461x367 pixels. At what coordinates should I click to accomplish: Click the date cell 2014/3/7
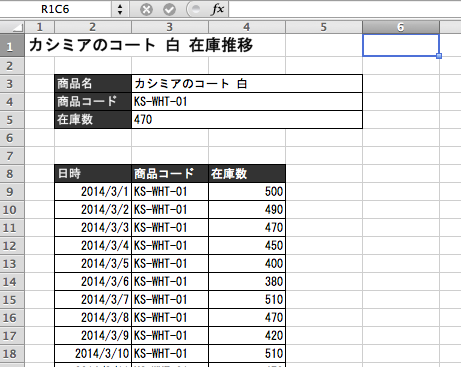(x=93, y=300)
